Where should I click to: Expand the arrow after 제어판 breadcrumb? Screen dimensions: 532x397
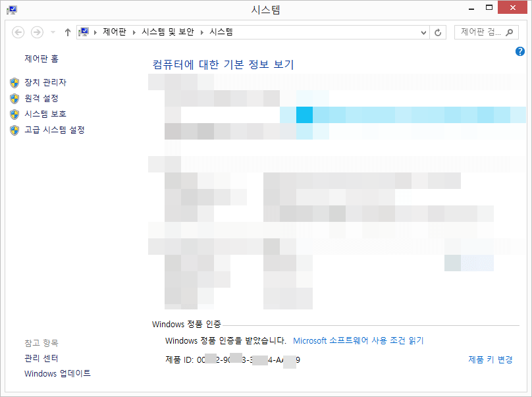(x=134, y=32)
